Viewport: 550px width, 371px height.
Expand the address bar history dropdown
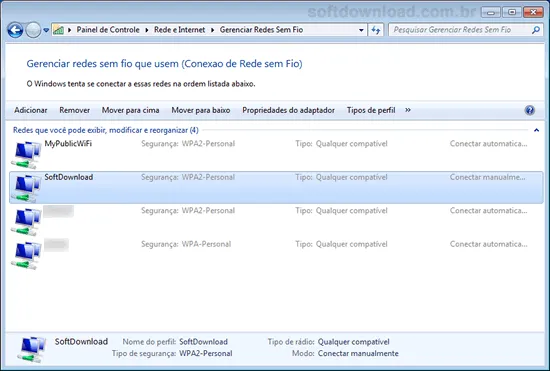[361, 30]
